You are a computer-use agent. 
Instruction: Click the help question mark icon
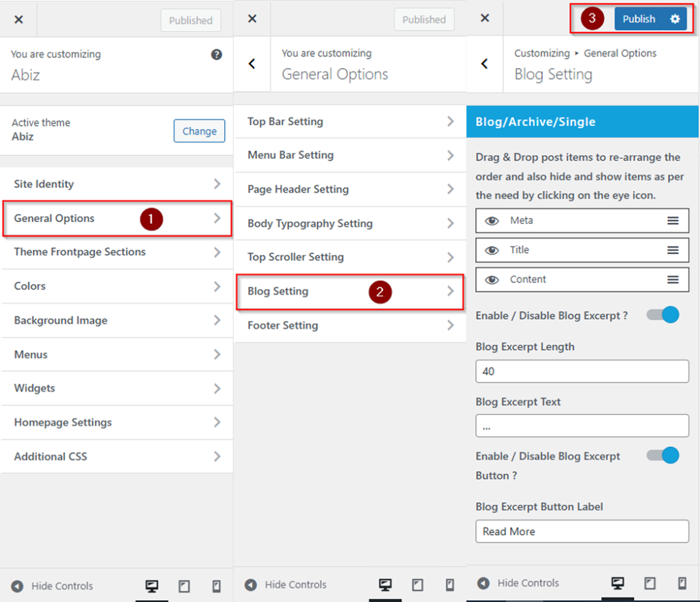point(217,55)
